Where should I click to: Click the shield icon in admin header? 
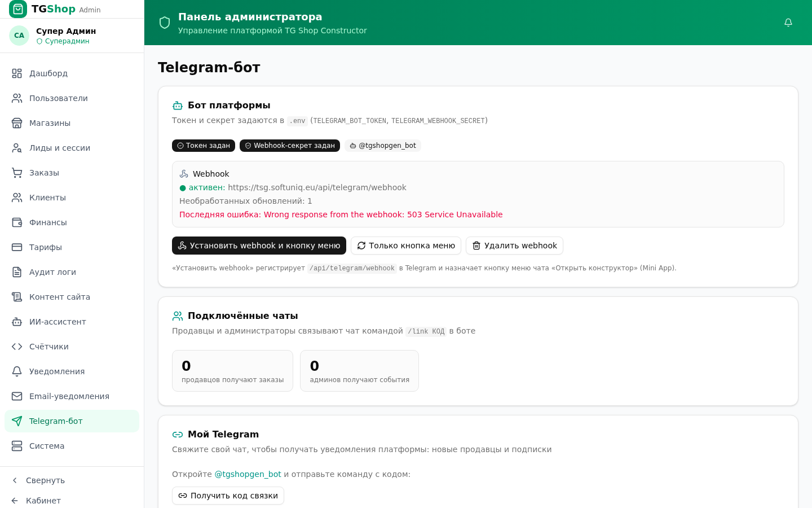click(165, 23)
